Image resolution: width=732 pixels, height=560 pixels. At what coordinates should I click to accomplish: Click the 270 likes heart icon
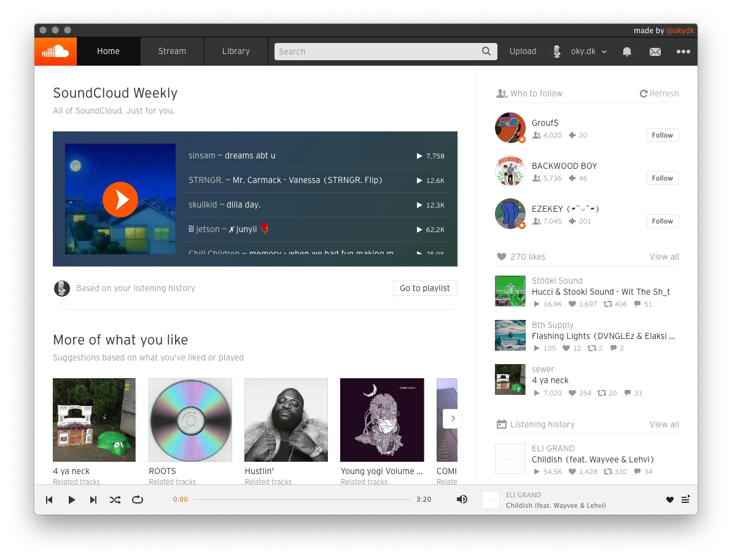pyautogui.click(x=501, y=257)
